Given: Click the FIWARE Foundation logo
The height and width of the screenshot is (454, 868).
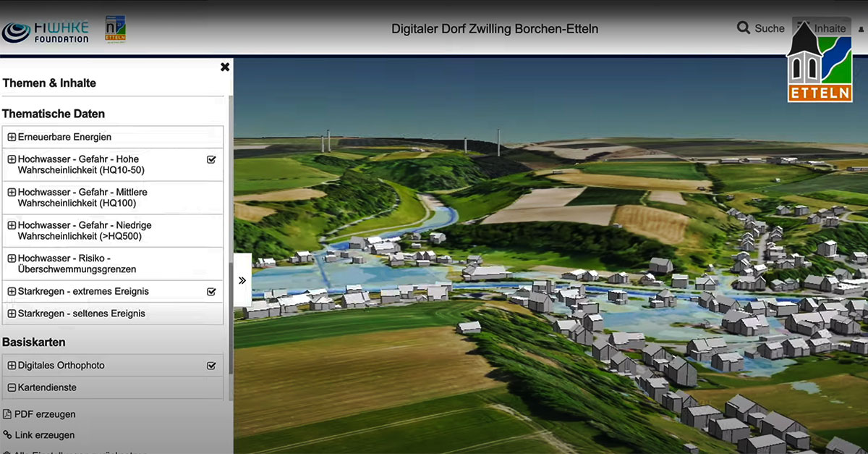Looking at the screenshot, I should click(46, 31).
